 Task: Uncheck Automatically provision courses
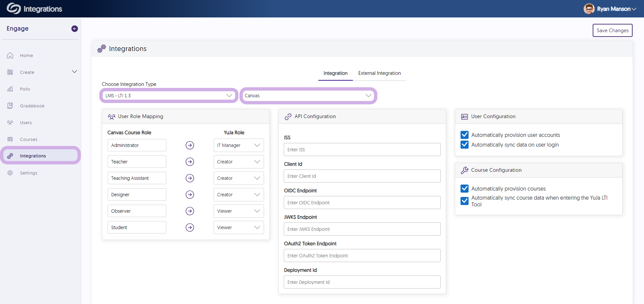(465, 189)
